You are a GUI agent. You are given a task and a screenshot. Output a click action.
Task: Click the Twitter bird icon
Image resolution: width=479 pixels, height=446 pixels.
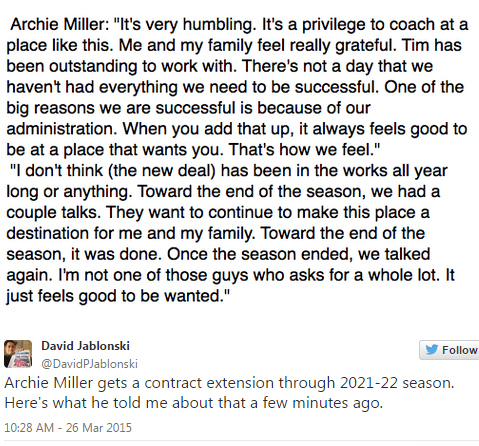point(432,350)
